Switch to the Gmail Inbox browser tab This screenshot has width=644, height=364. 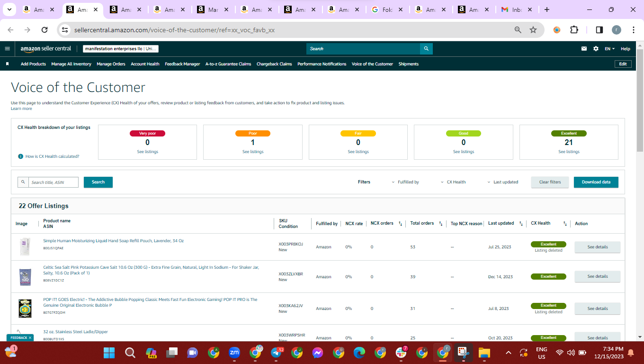point(516,9)
